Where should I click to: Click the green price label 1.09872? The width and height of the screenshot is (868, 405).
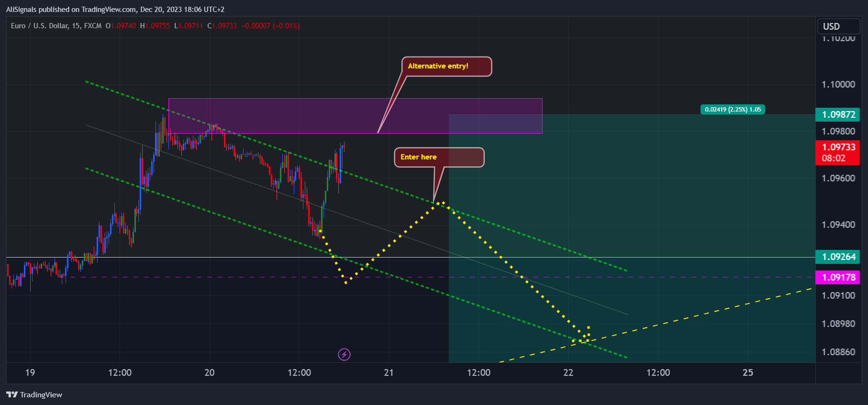click(838, 114)
